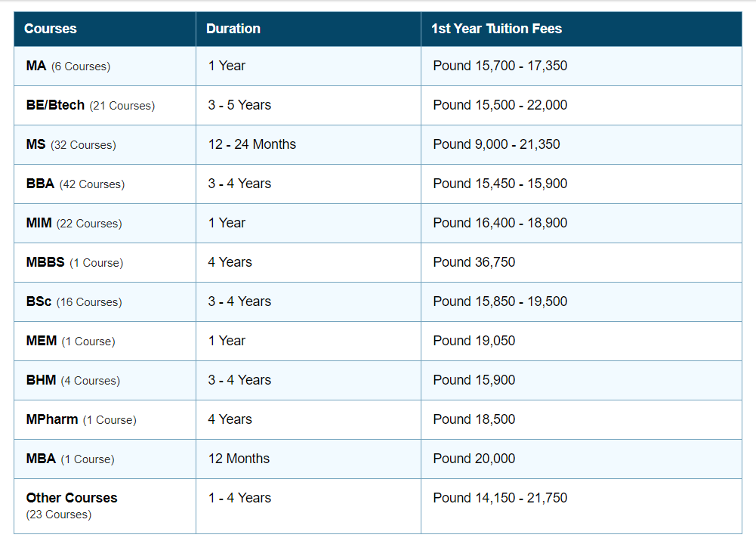
Task: Open the MBBS course link
Action: point(45,262)
